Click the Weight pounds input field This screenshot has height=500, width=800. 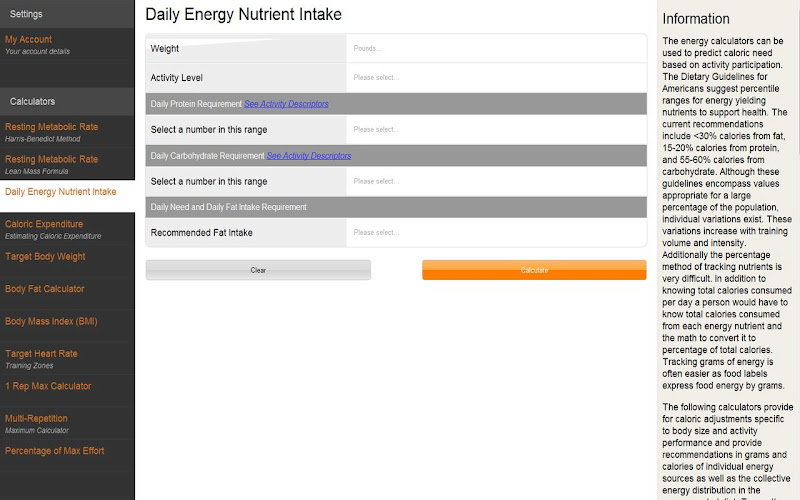click(496, 48)
